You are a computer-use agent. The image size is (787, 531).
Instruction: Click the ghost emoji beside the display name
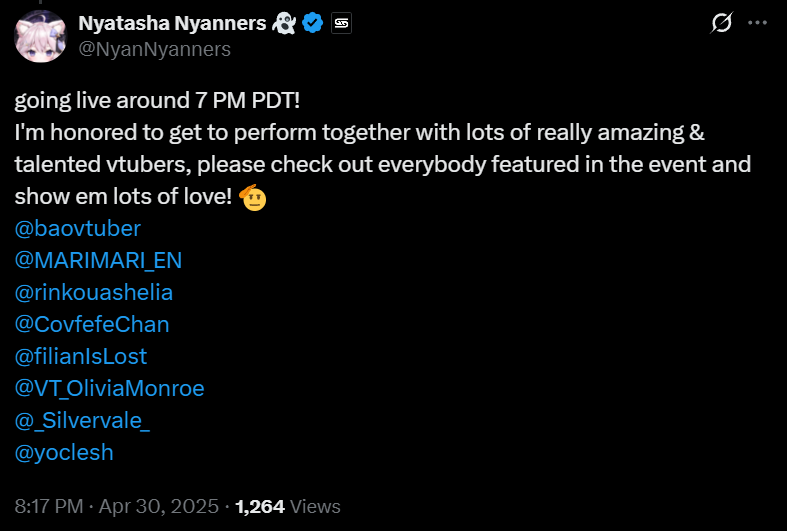coord(282,24)
